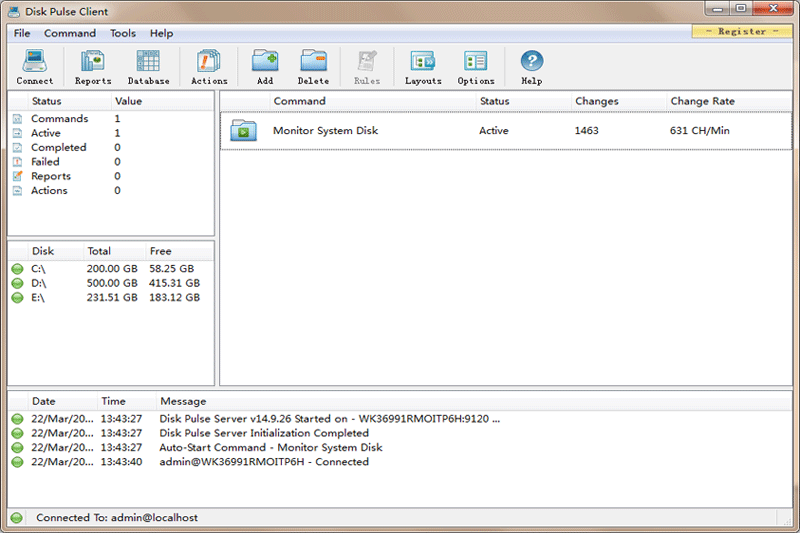Viewport: 800px width, 533px height.
Task: Click the icon beside the Failed status row
Action: pyautogui.click(x=17, y=162)
